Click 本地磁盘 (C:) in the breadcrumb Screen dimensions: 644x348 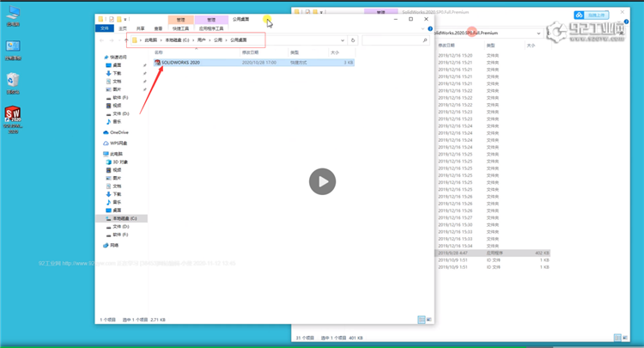pos(177,40)
